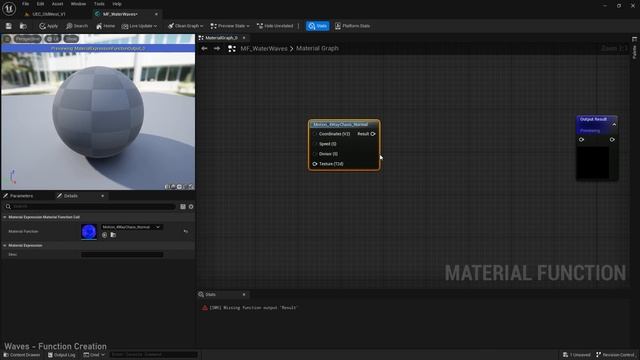Open the Content Drawer
The width and height of the screenshot is (640, 360).
click(22, 355)
